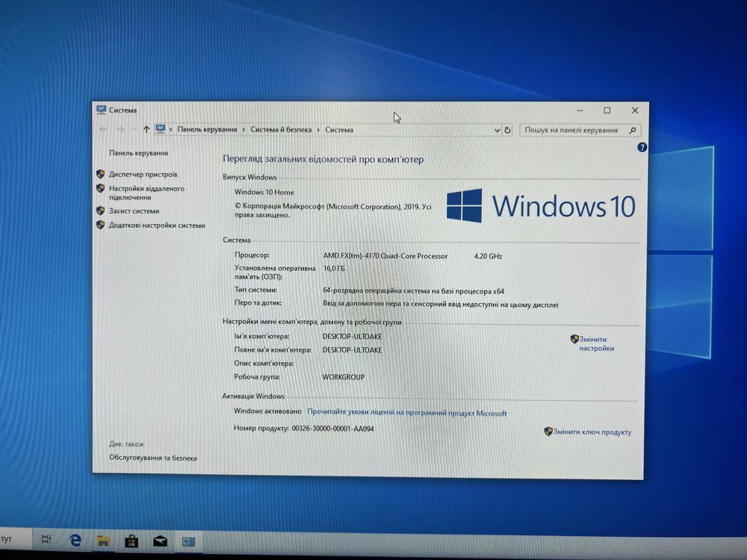Screen dimensions: 747x560
Task: Click the System control panel taskbar icon
Action: coord(189,541)
